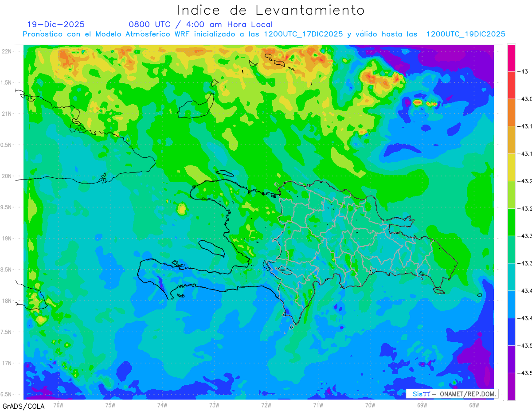This screenshot has width=532, height=411.
Task: Click the '-43.0' legend value
Action: click(x=525, y=99)
